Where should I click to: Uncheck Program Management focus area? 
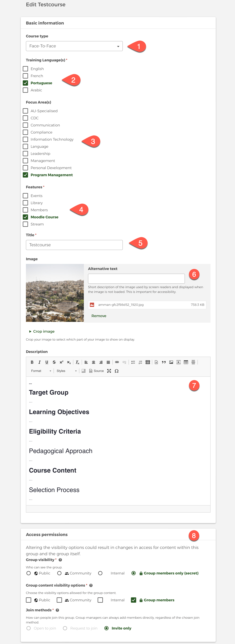[26, 175]
